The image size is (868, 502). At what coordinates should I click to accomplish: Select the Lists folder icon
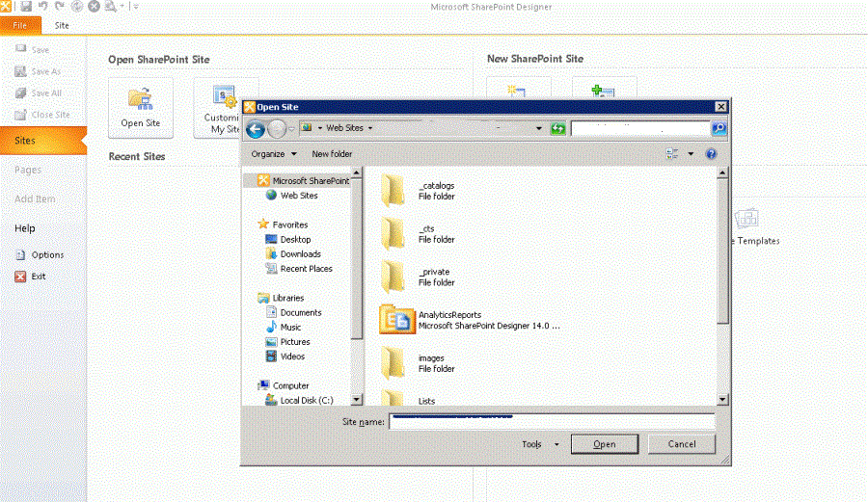393,398
